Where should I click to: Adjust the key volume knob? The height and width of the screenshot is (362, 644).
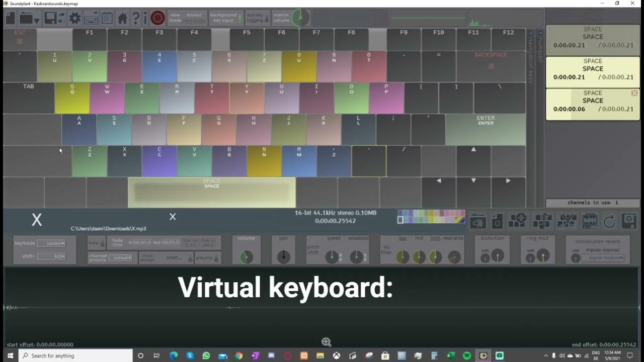point(246,257)
